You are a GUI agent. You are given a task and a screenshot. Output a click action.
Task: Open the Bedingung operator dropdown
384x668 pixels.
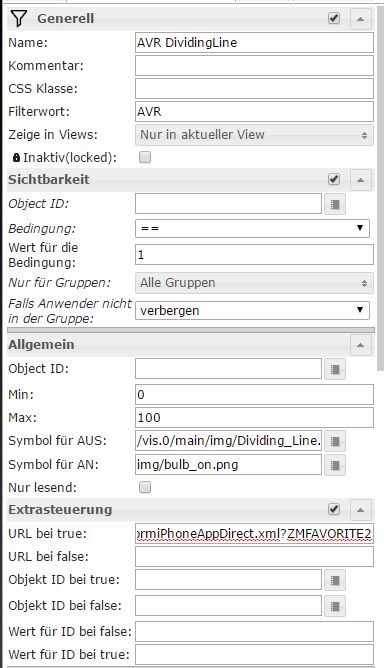252,228
